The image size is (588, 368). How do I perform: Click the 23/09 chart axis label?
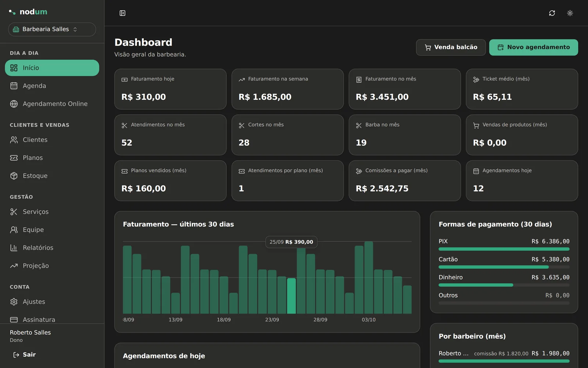272,320
